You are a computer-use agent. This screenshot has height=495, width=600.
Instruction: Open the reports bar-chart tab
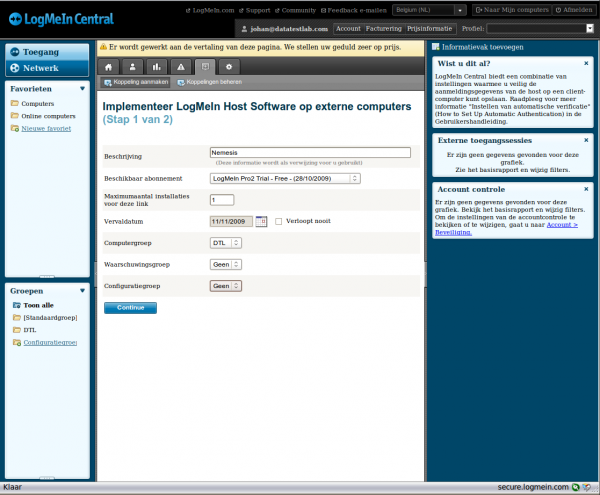click(x=157, y=67)
